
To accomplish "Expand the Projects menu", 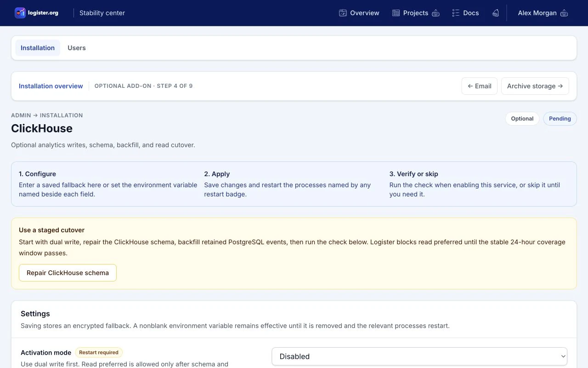I will tap(416, 13).
